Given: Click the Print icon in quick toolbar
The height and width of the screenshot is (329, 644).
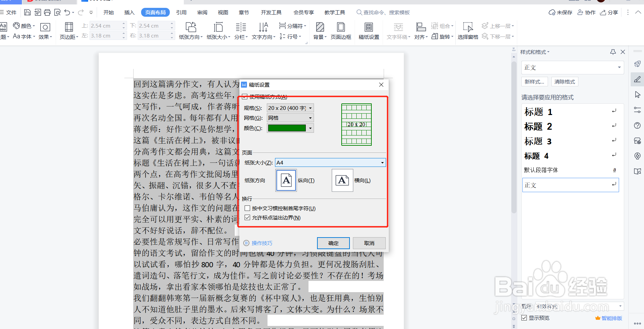Looking at the screenshot, I should 47,13.
